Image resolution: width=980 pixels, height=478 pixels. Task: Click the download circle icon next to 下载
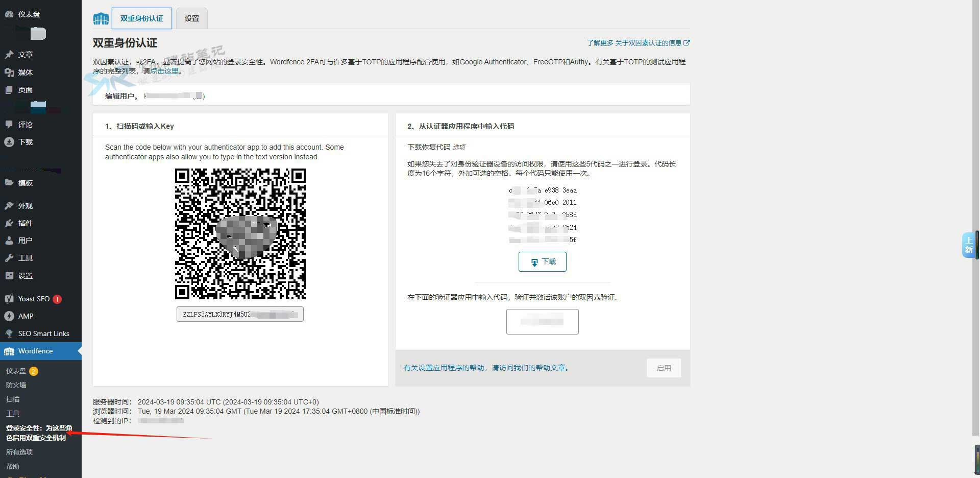9,142
